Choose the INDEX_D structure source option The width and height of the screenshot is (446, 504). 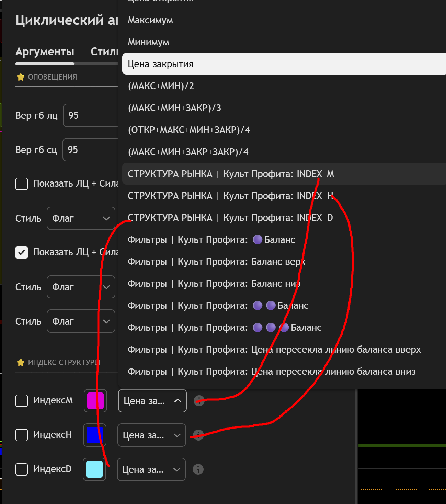coord(230,218)
